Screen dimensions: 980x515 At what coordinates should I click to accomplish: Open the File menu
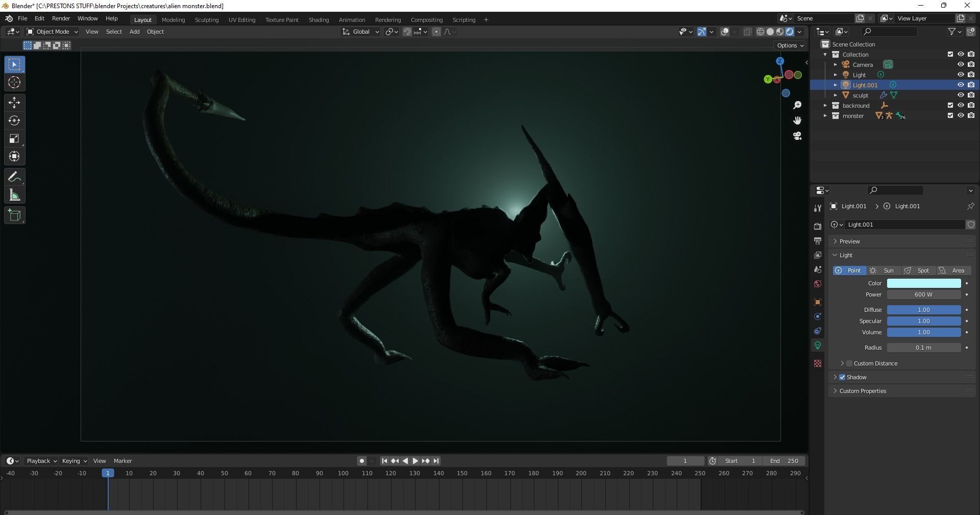pos(22,18)
